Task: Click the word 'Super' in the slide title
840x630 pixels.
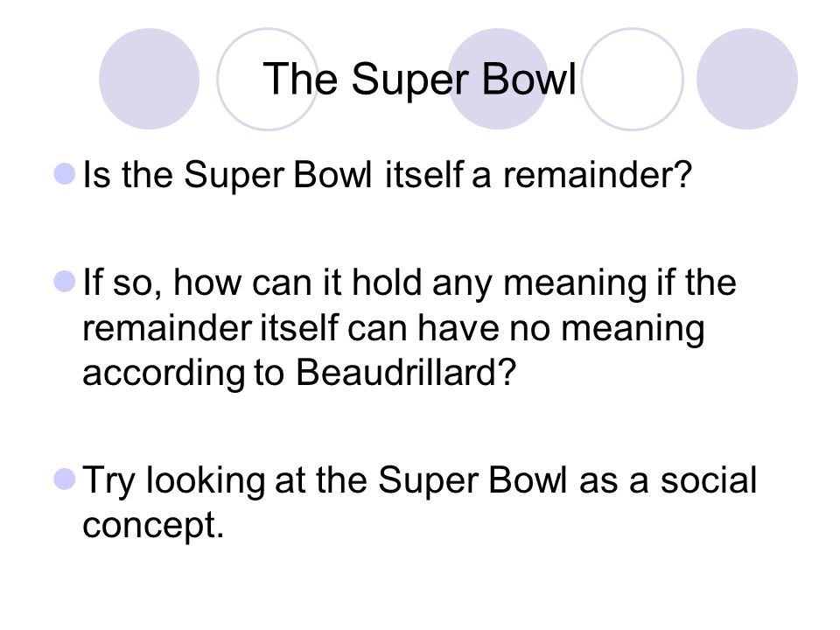Action: coord(411,80)
